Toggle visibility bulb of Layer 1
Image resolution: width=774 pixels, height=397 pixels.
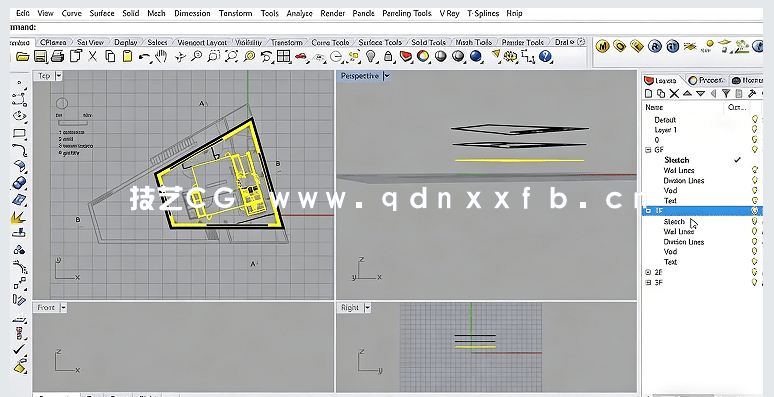pos(754,129)
